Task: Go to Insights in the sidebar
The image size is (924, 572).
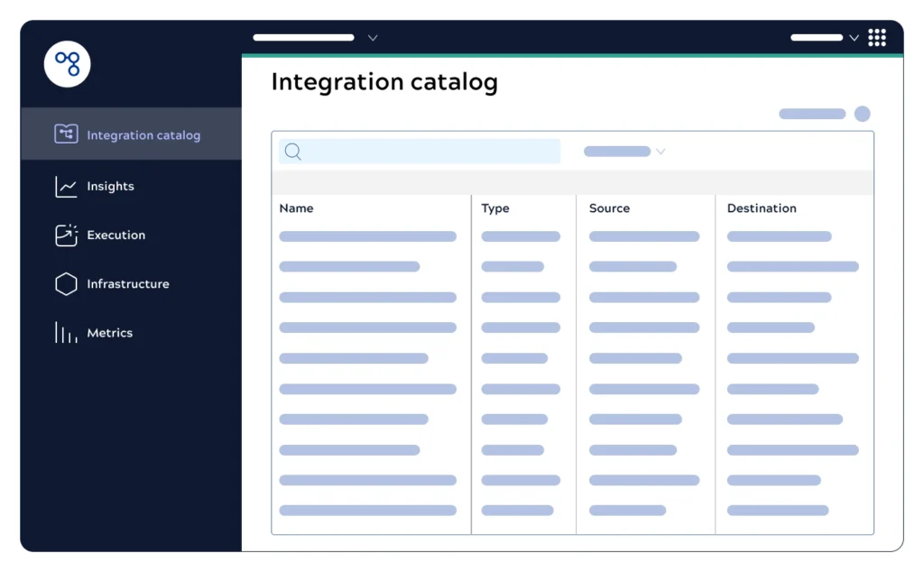Action: click(110, 186)
